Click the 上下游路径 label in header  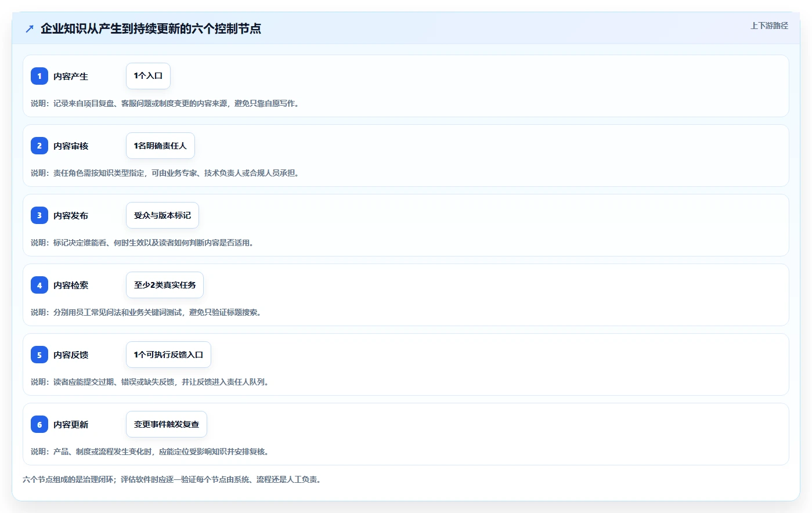coord(769,26)
